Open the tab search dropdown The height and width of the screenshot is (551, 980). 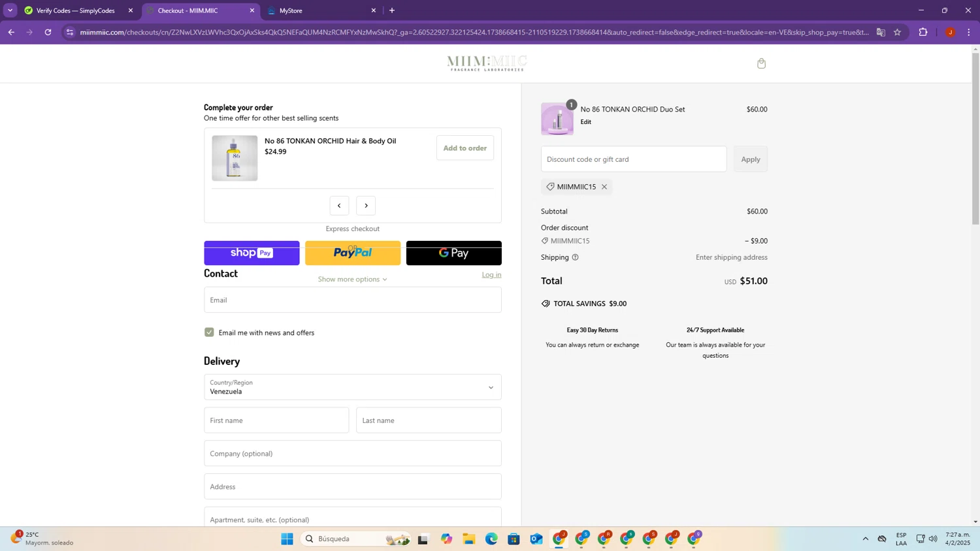tap(10, 10)
